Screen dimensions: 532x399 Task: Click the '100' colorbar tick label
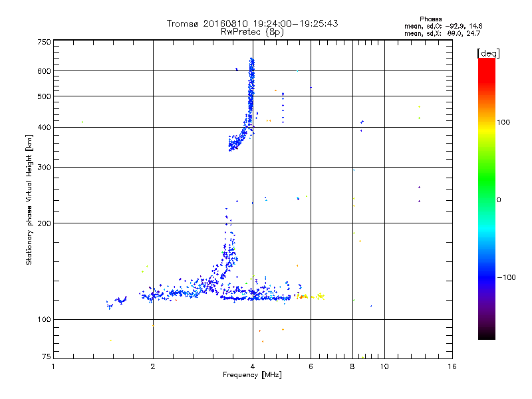click(x=503, y=122)
